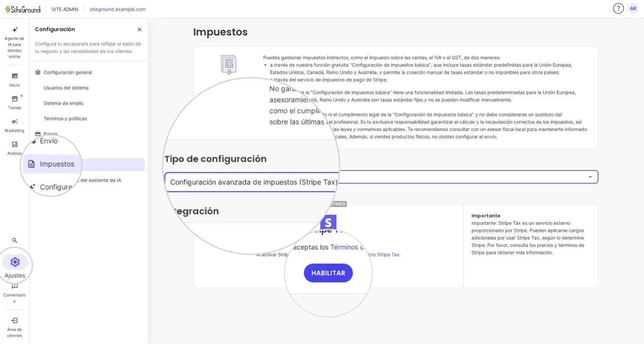This screenshot has width=644, height=344.
Task: Open the Envío menu item
Action: 49,141
